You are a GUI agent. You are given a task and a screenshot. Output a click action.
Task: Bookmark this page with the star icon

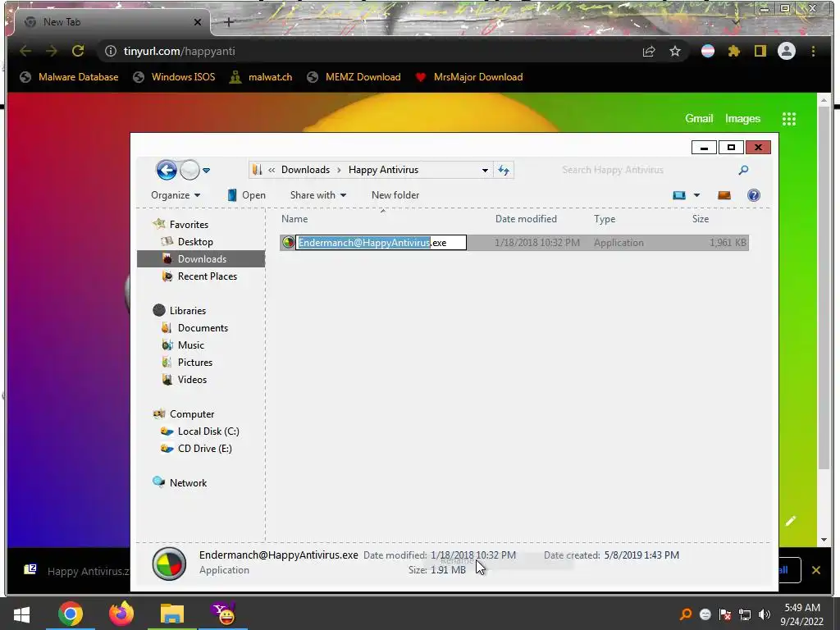[x=675, y=51]
